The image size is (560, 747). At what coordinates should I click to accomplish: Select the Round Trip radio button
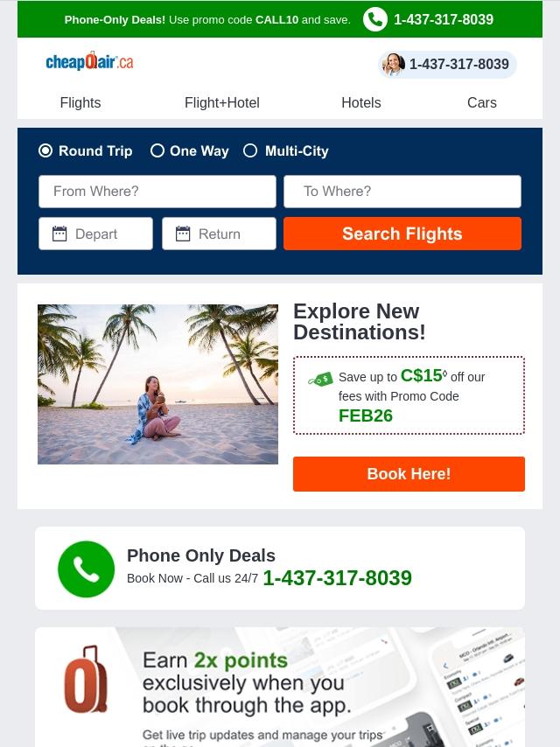click(45, 151)
